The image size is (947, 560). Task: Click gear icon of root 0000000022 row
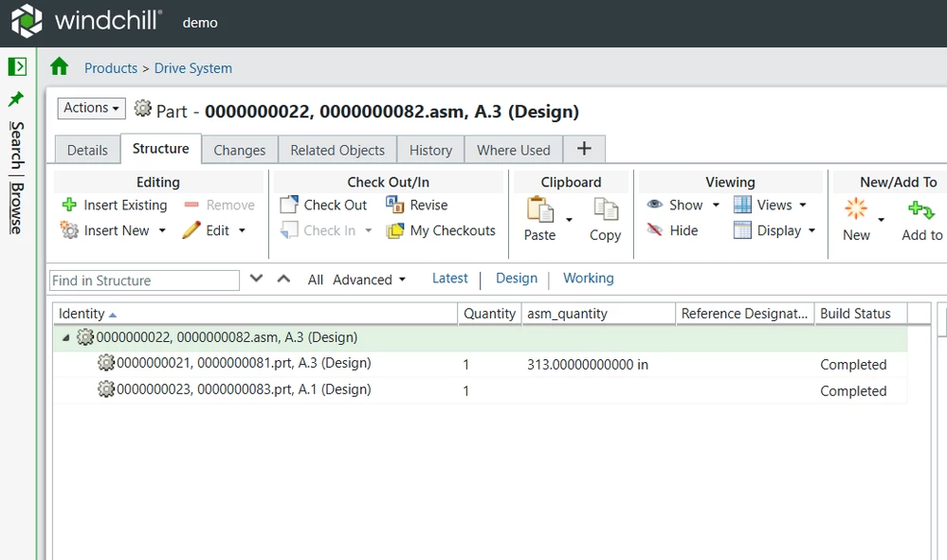(85, 336)
